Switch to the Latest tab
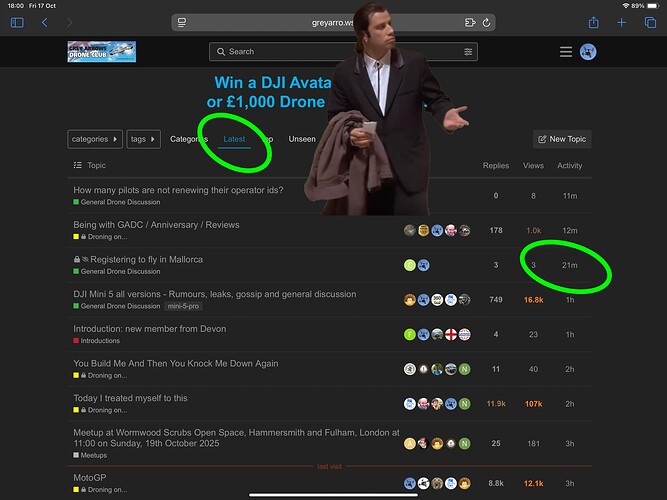The image size is (667, 500). click(x=234, y=139)
